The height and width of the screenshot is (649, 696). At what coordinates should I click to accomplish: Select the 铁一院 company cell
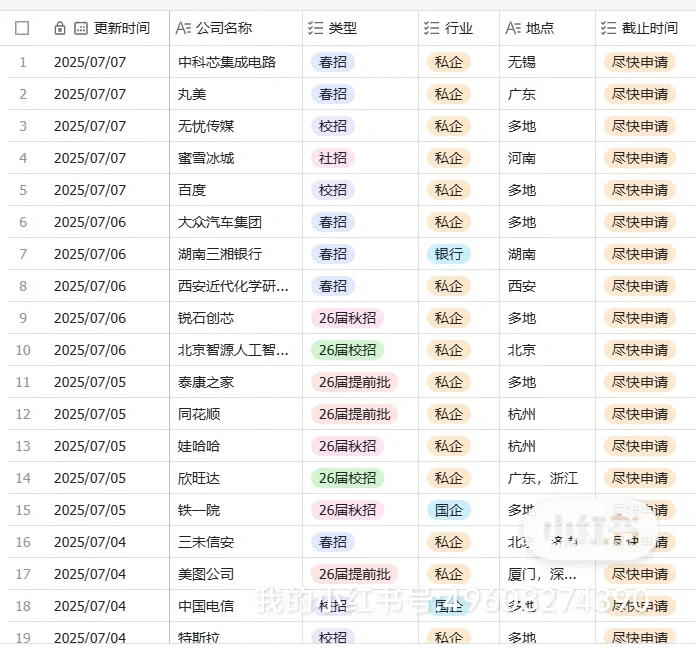click(x=236, y=509)
